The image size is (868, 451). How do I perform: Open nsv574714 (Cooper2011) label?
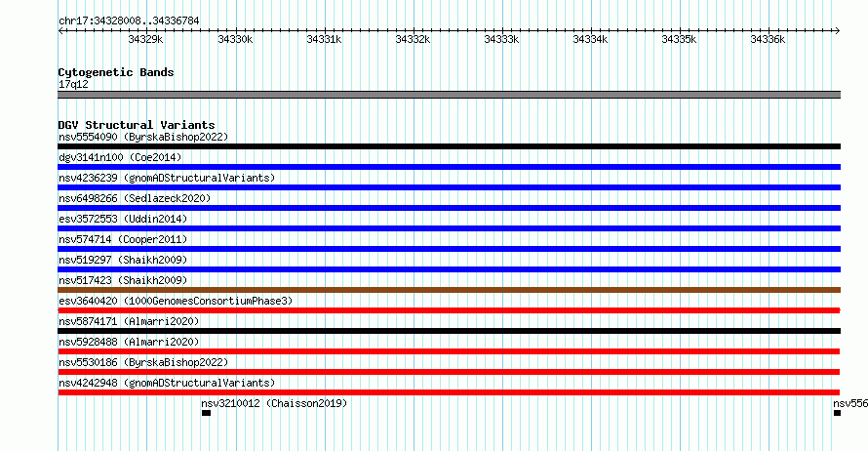tap(123, 239)
